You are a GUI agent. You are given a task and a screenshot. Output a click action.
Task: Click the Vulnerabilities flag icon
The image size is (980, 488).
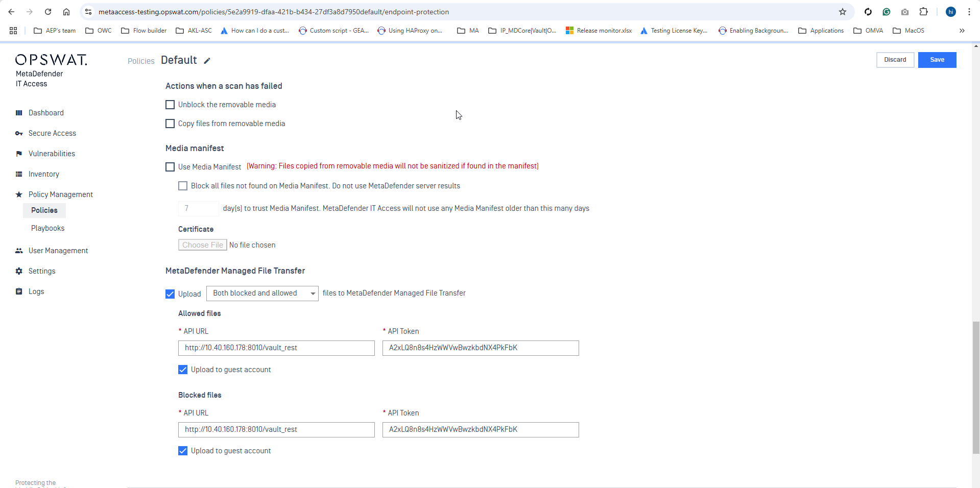(x=19, y=154)
